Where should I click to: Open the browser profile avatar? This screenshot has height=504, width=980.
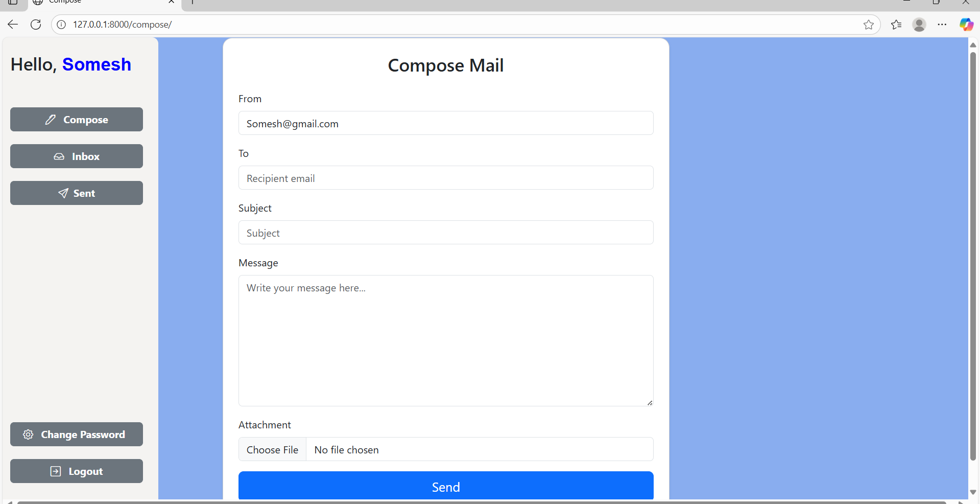[x=919, y=25]
